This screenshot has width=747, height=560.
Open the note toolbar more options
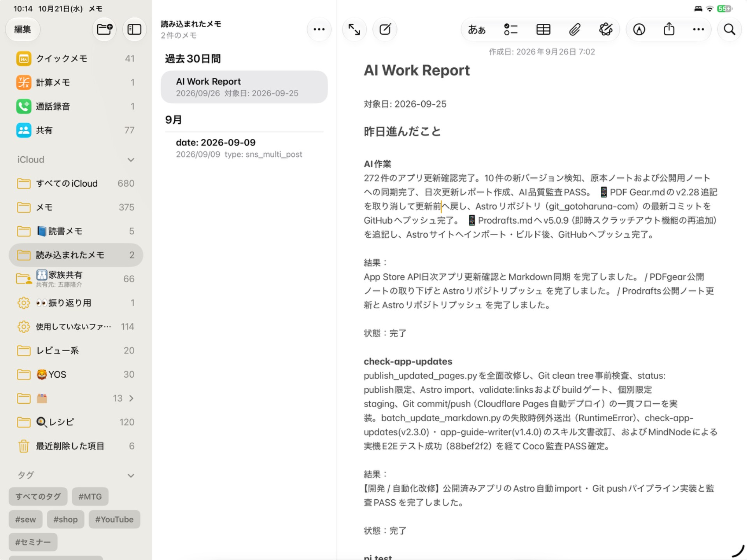tap(698, 29)
